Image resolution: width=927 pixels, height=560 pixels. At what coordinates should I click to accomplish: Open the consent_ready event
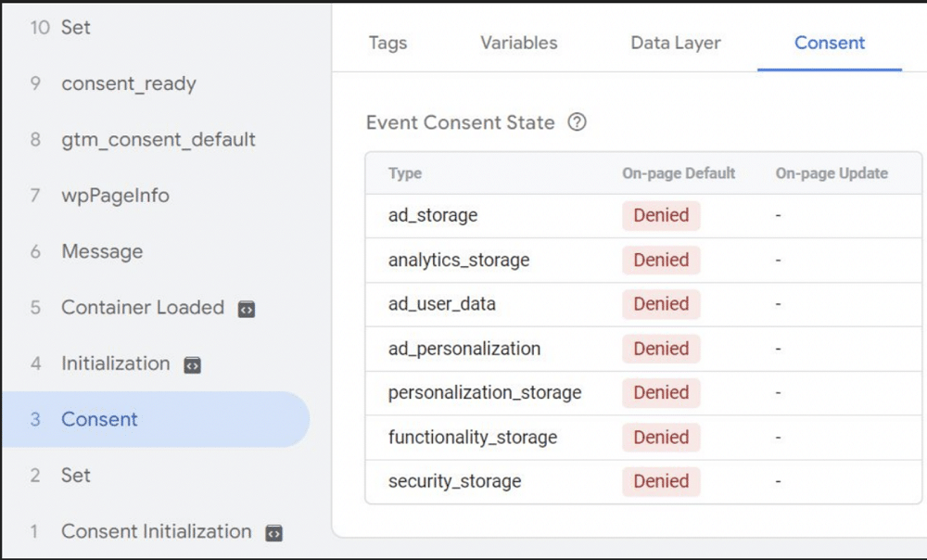pos(129,83)
